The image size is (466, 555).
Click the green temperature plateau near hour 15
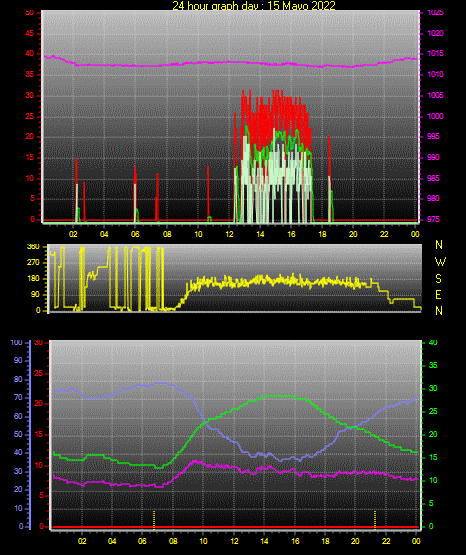(278, 396)
